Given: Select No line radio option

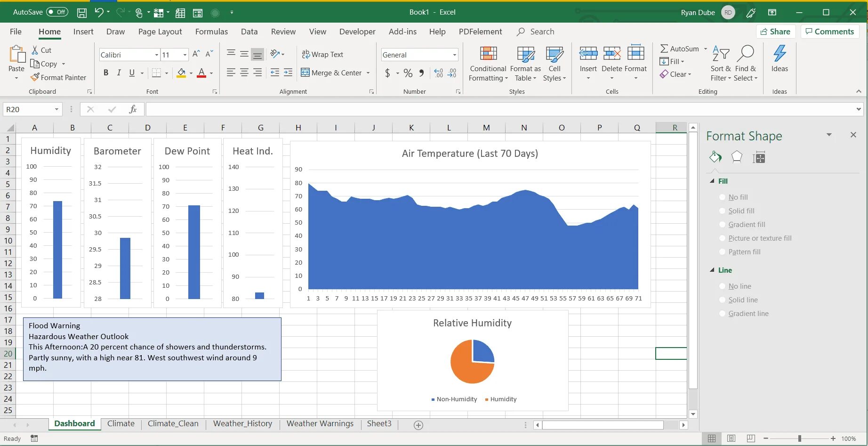Looking at the screenshot, I should coord(722,286).
